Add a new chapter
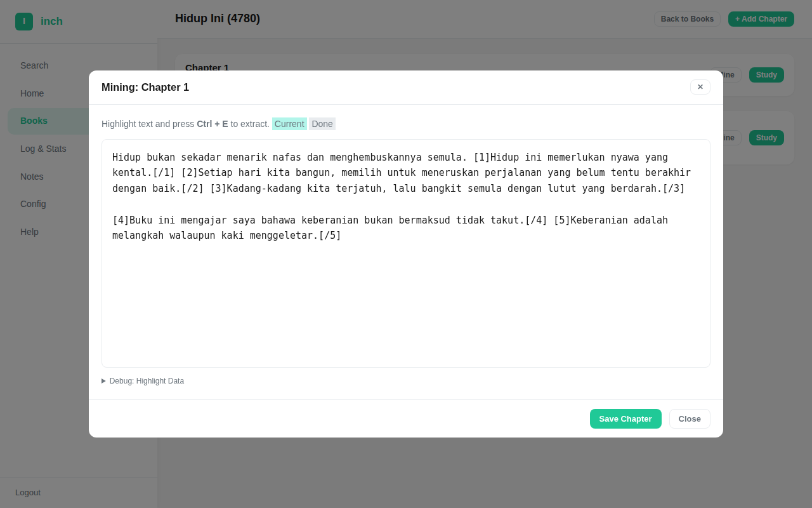 tap(761, 19)
